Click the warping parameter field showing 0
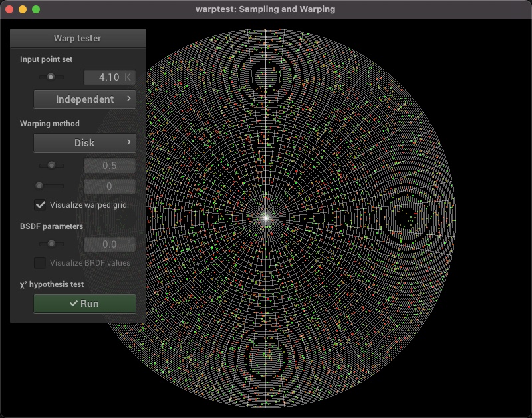The width and height of the screenshot is (532, 418). [109, 186]
